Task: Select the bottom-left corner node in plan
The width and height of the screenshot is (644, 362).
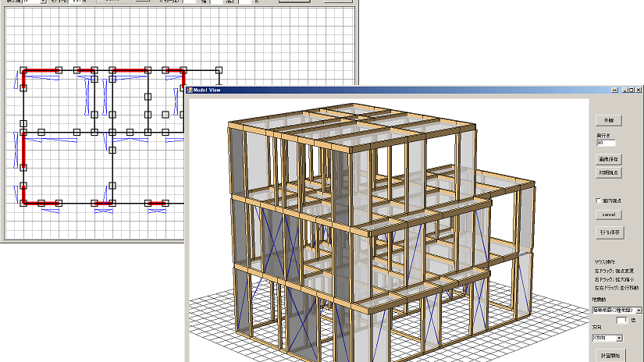Action: (23, 204)
